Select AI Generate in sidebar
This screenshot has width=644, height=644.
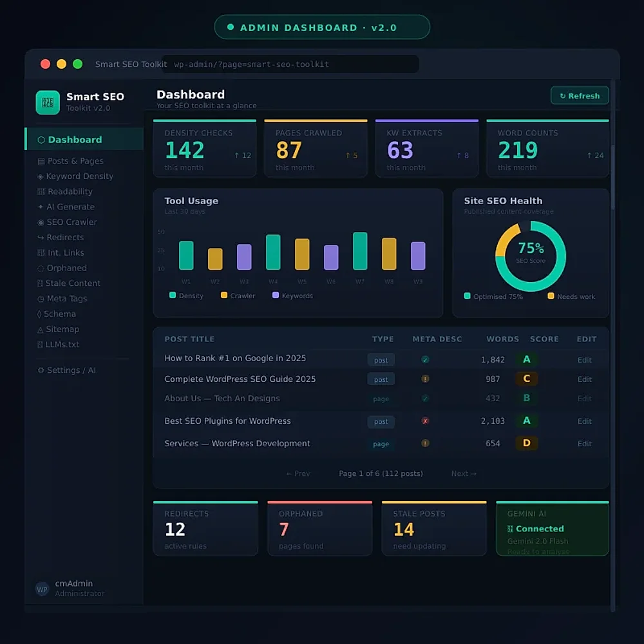click(x=66, y=207)
